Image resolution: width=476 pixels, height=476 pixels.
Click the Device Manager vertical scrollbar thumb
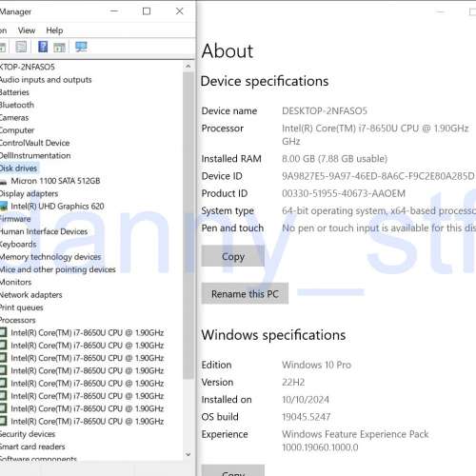188,226
